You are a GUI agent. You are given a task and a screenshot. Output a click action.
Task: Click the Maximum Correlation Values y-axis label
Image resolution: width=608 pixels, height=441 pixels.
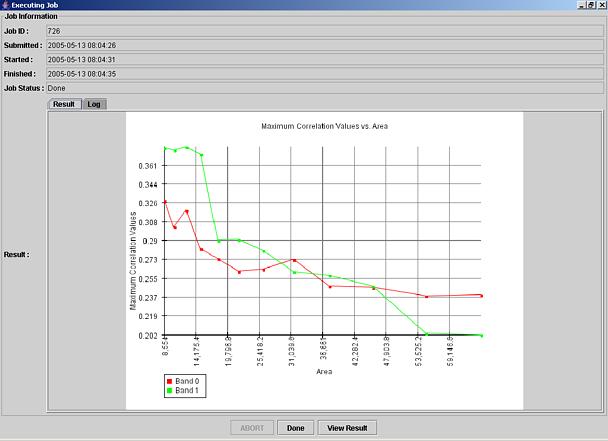tap(133, 259)
